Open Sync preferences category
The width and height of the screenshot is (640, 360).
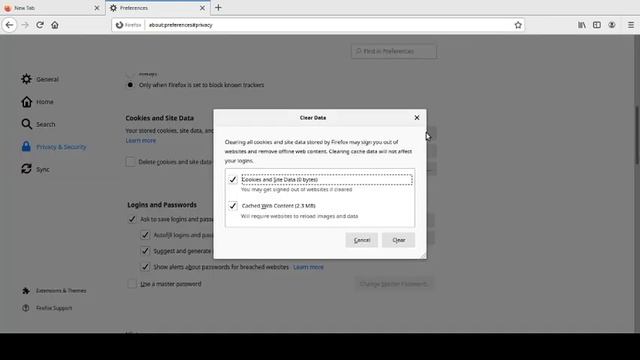[35, 169]
